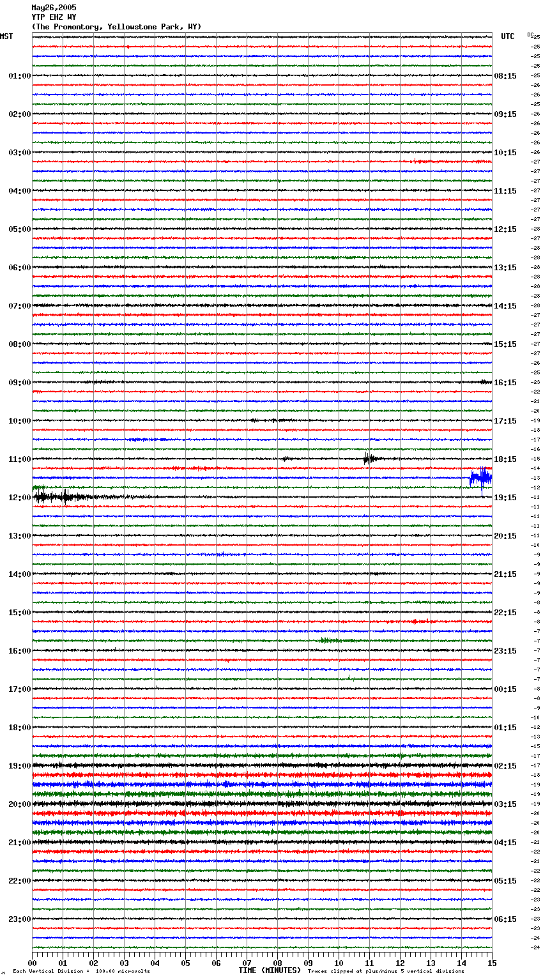Select the 14:00 MST time label

click(x=20, y=574)
